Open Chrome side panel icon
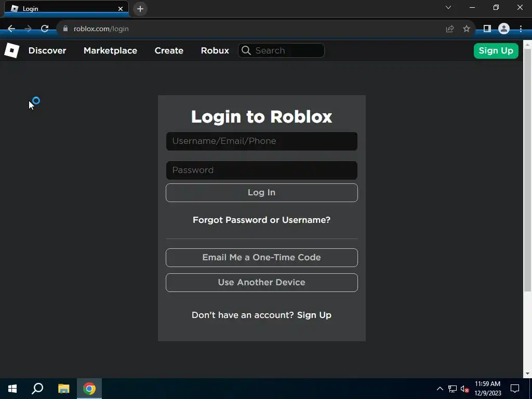Image resolution: width=532 pixels, height=399 pixels. (x=487, y=29)
